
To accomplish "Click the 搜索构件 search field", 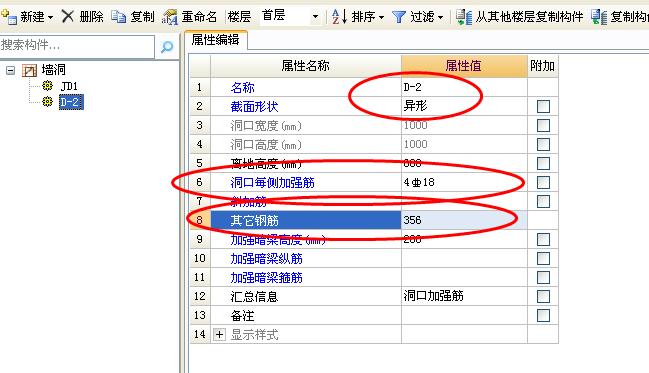I will tap(77, 46).
